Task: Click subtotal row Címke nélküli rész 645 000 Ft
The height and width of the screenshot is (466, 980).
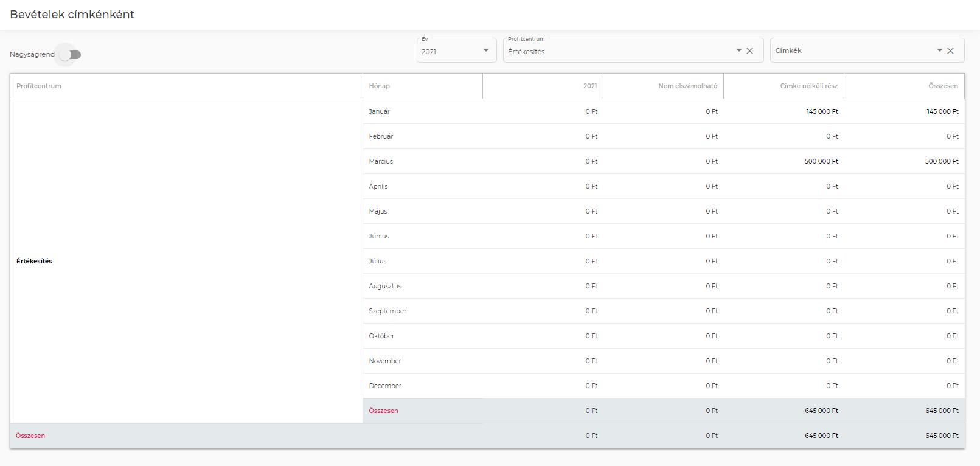Action: click(x=821, y=411)
